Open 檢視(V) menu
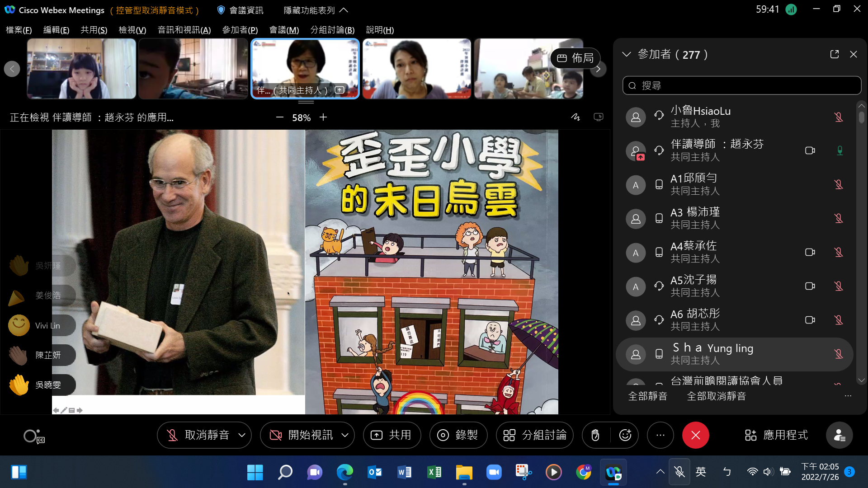Screen dimensions: 868x488 (132, 30)
